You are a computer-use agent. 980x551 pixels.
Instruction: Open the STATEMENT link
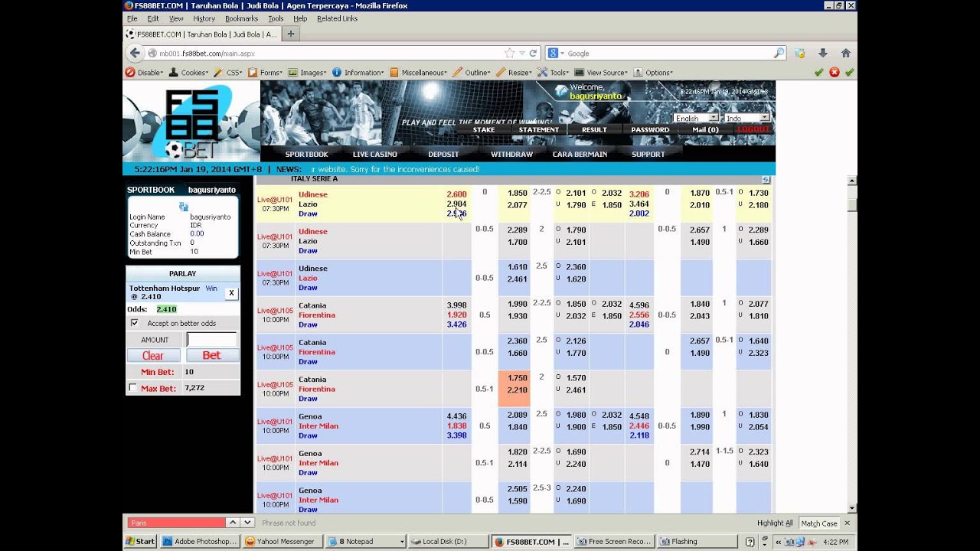coord(539,130)
